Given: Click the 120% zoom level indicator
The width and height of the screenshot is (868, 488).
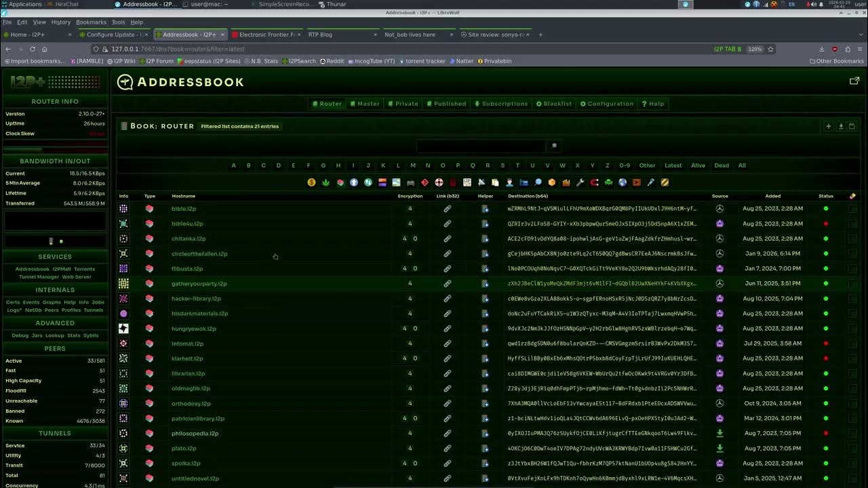Looking at the screenshot, I should point(755,49).
